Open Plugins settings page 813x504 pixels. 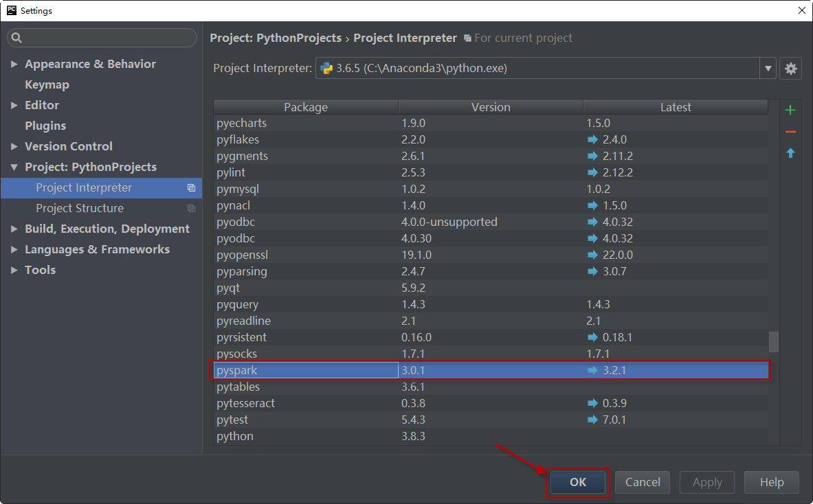click(45, 126)
